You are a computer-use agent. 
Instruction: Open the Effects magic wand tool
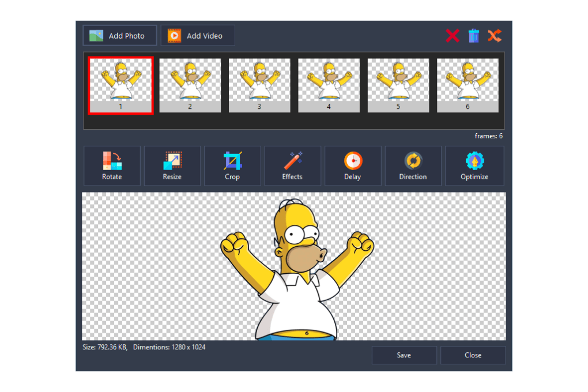click(x=292, y=166)
